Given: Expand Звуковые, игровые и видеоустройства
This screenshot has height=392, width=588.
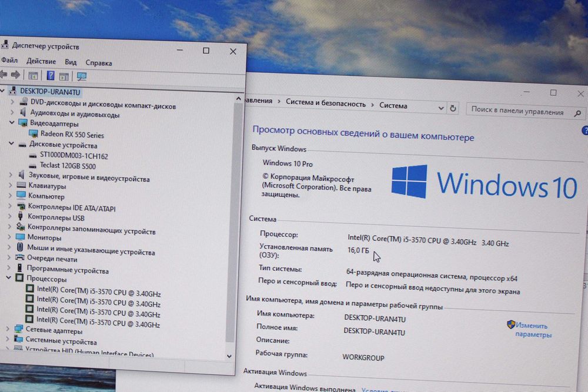Looking at the screenshot, I should click(x=11, y=175).
